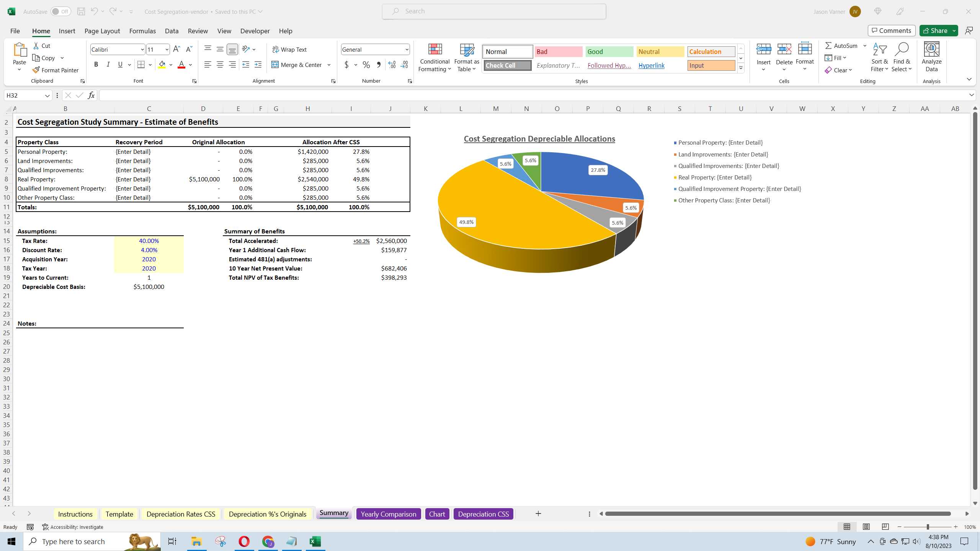Screen dimensions: 980x551
Task: Switch to the Developer tab
Action: (x=255, y=31)
